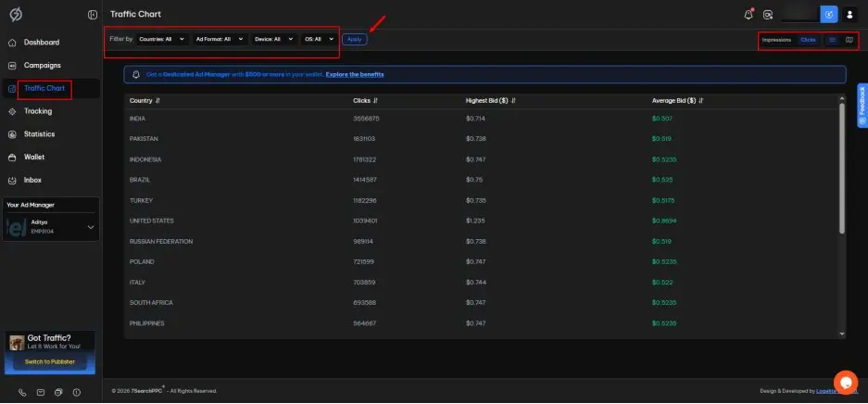
Task: Open notifications bell icon
Action: [x=748, y=15]
